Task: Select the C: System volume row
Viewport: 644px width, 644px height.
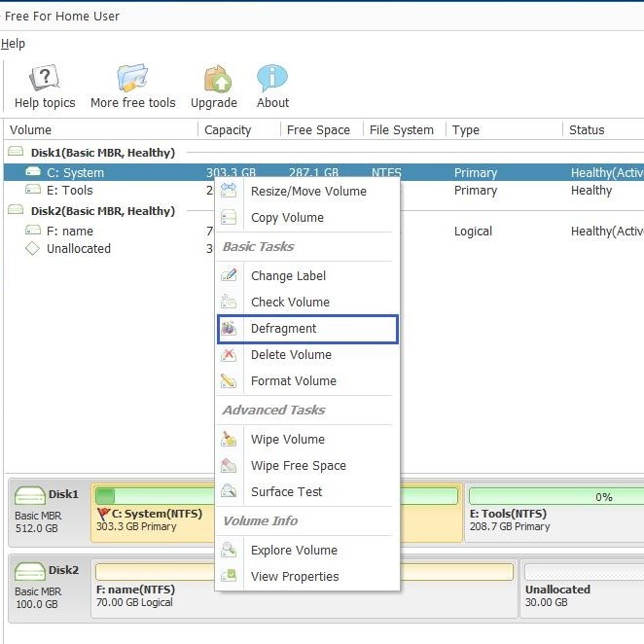Action: click(324, 172)
